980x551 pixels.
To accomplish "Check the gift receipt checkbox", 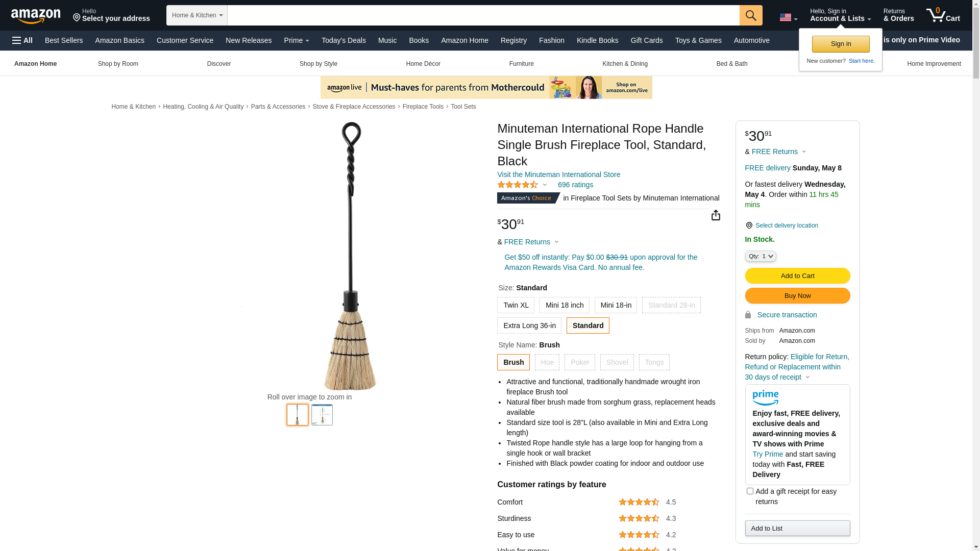I will [750, 491].
